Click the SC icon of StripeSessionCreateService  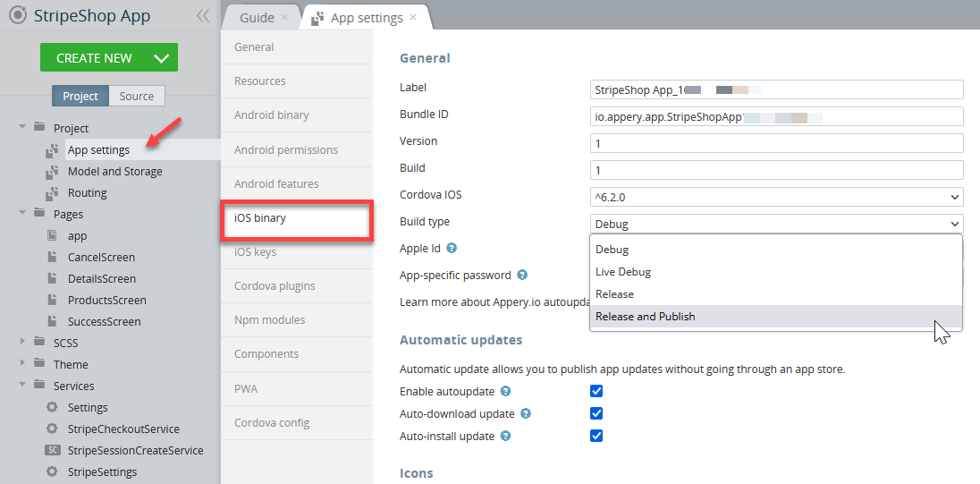tap(53, 450)
